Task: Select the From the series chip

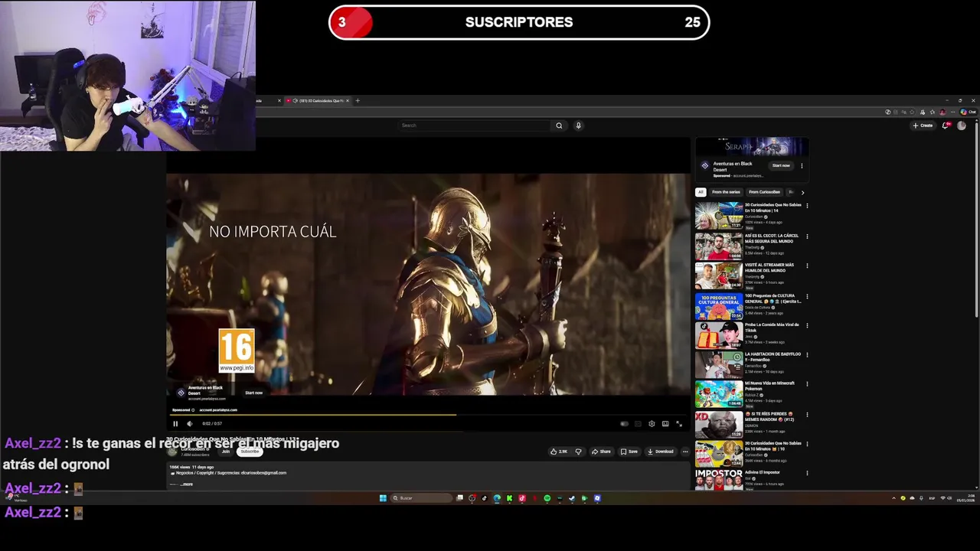Action: [726, 192]
